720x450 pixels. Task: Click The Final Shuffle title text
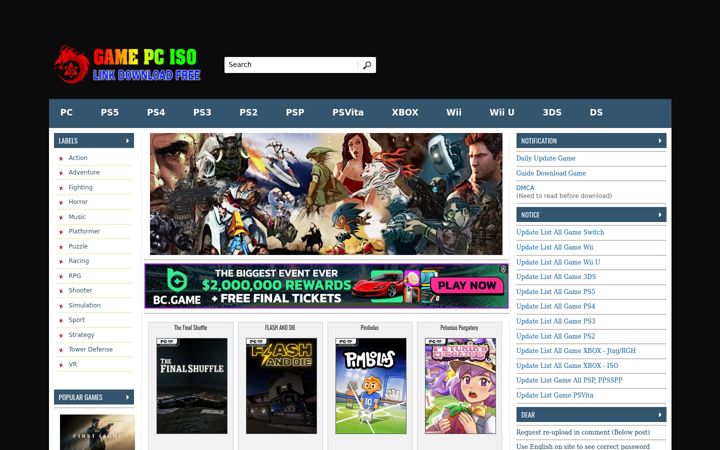(191, 328)
